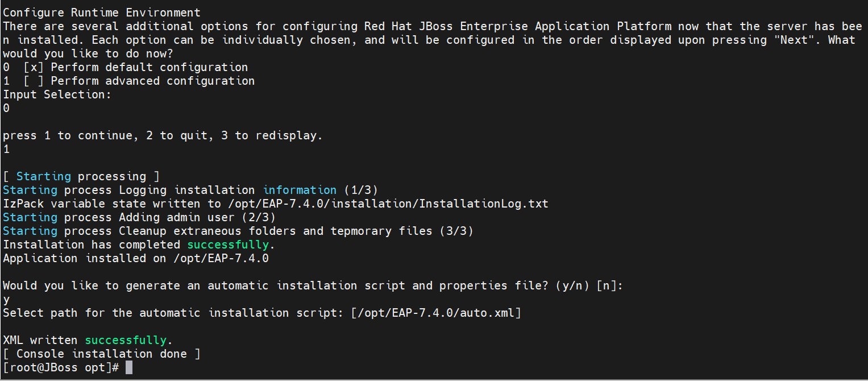Viewport: 868px width, 381px height.
Task: Click the typed 'y' answer line
Action: 6,300
